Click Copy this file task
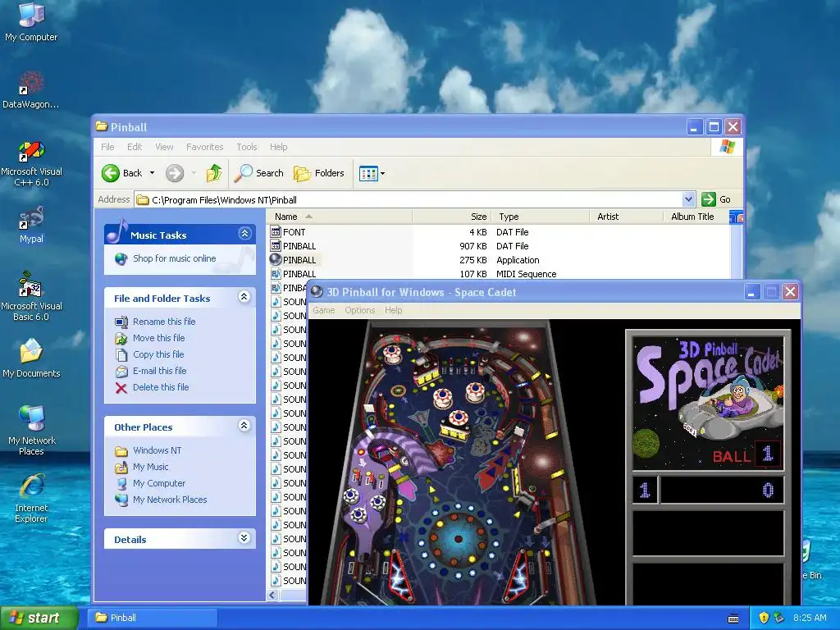 click(158, 354)
